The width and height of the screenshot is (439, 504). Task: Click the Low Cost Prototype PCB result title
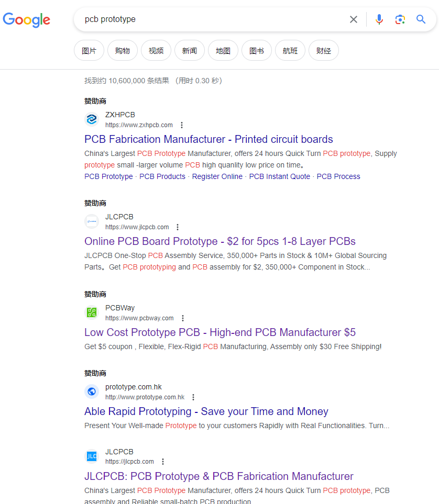tap(220, 332)
